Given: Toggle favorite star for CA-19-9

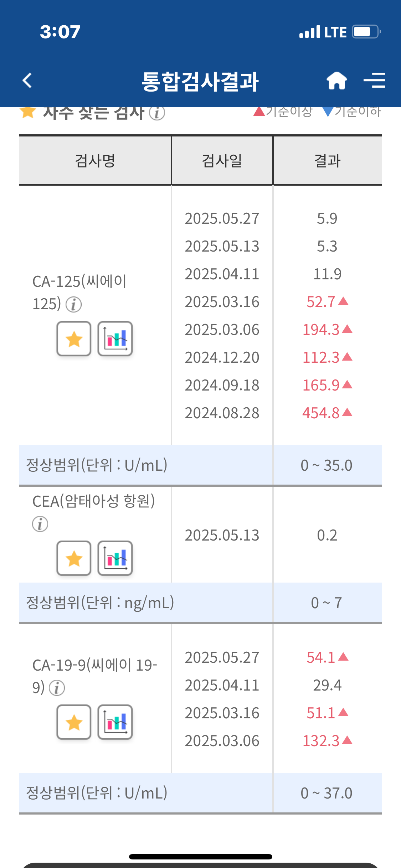Looking at the screenshot, I should tap(74, 722).
